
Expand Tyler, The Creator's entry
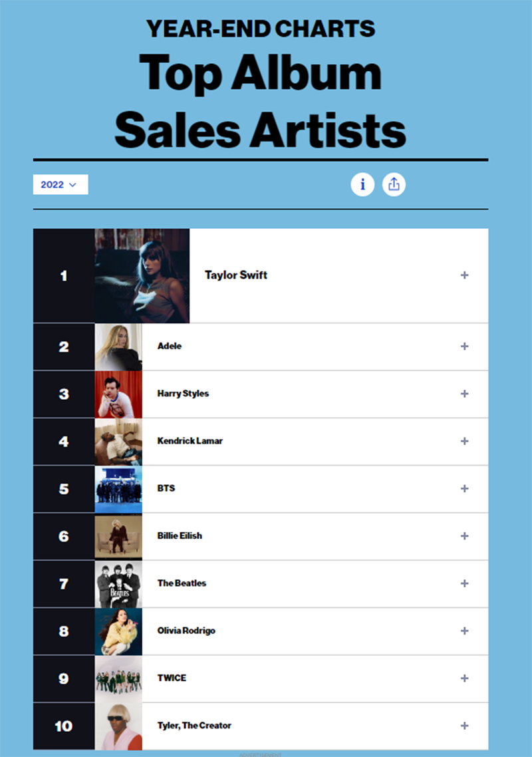tap(464, 726)
